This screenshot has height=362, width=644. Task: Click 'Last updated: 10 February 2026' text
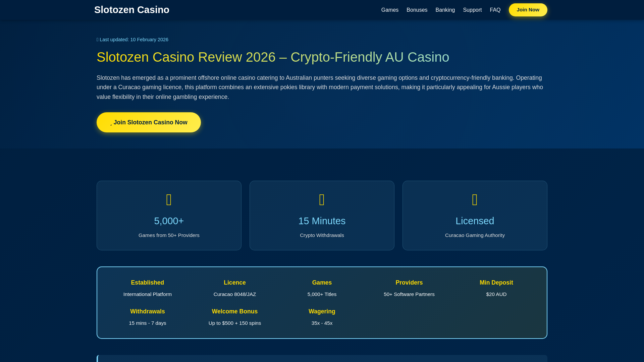tap(134, 40)
